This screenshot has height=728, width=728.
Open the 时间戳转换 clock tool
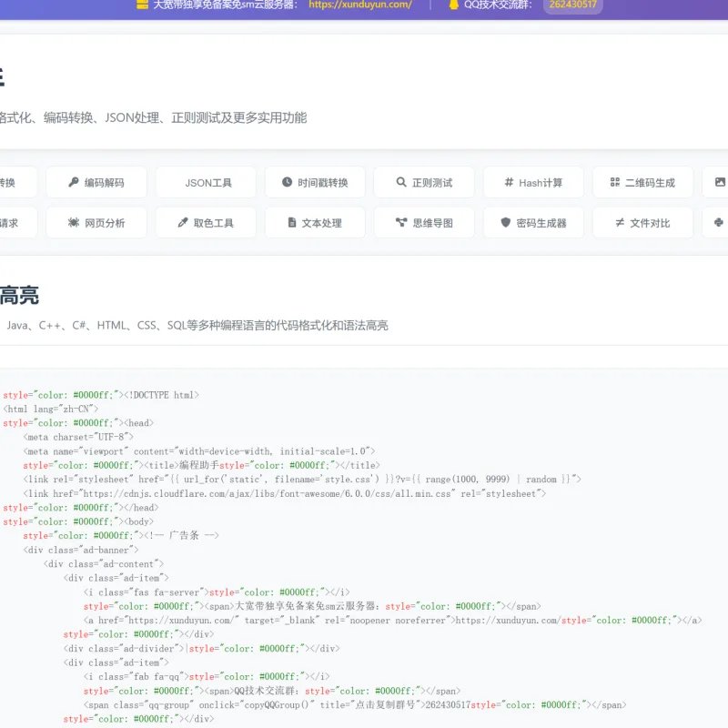point(315,183)
